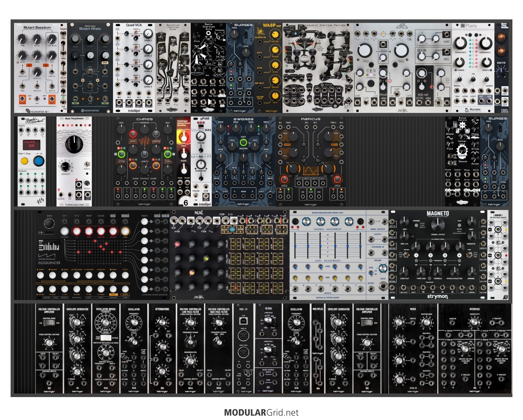Click the uFold SYMMETRY knob
Viewport: 523px width, 420px height.
pyautogui.click(x=201, y=164)
